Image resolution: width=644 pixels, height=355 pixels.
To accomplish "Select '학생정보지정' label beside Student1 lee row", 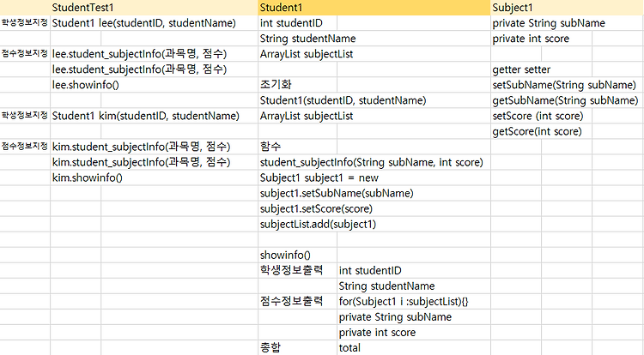I will (25, 22).
